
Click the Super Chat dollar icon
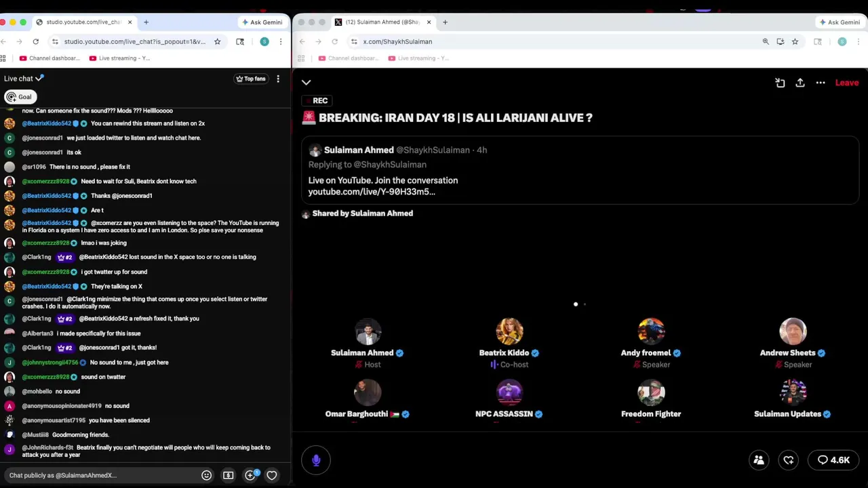coord(229,475)
